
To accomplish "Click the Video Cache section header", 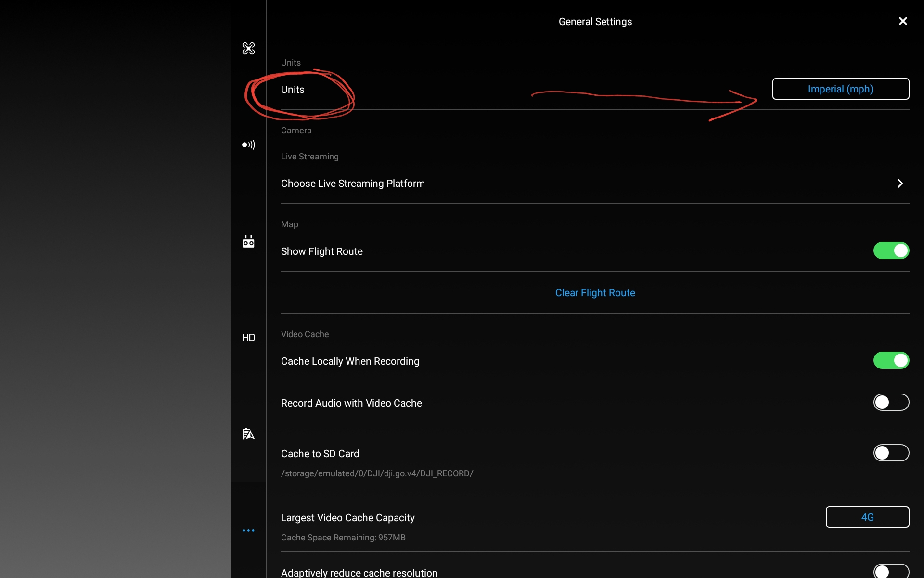I will pyautogui.click(x=305, y=334).
